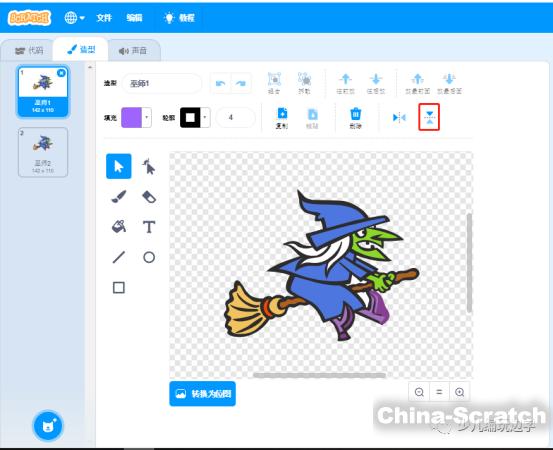Click the trash delete icon
Screen dimensions: 553x450
pos(356,118)
